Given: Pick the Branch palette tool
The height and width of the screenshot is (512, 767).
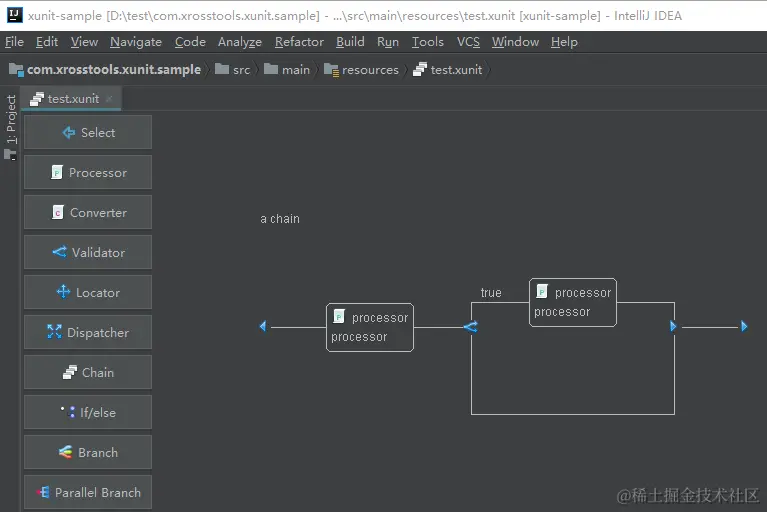Looking at the screenshot, I should [x=88, y=452].
